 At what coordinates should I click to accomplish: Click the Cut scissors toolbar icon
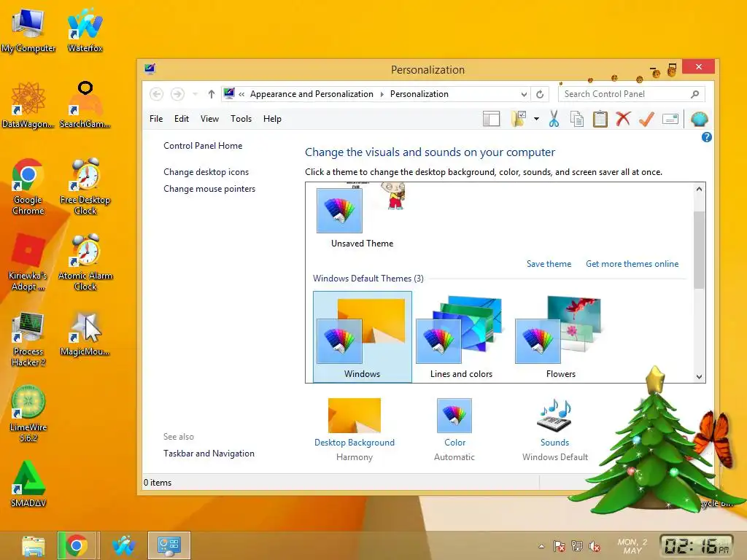pos(554,119)
